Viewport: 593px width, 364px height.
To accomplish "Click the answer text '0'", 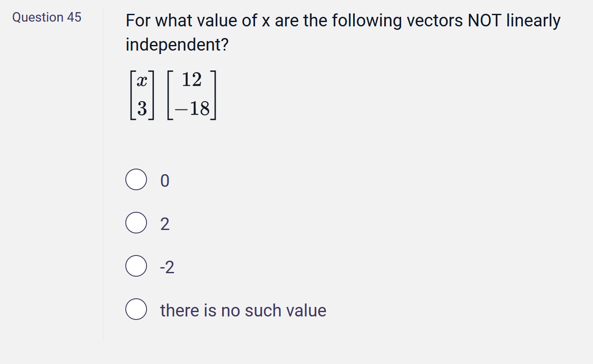I will tap(165, 181).
